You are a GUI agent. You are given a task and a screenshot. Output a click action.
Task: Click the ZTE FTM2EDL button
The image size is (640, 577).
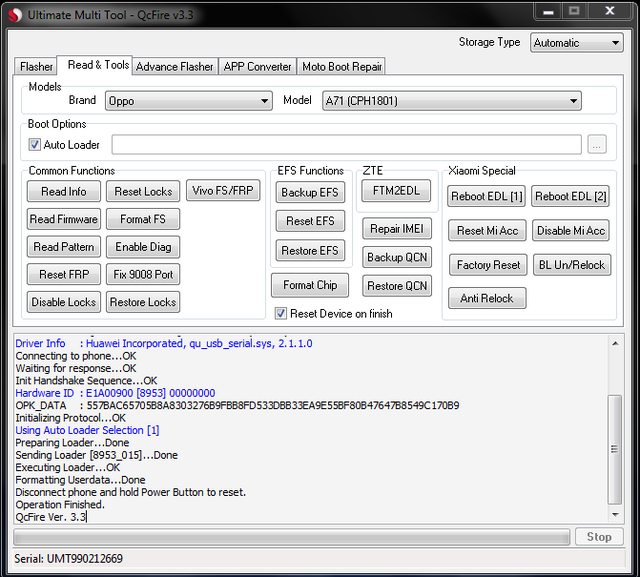point(396,191)
